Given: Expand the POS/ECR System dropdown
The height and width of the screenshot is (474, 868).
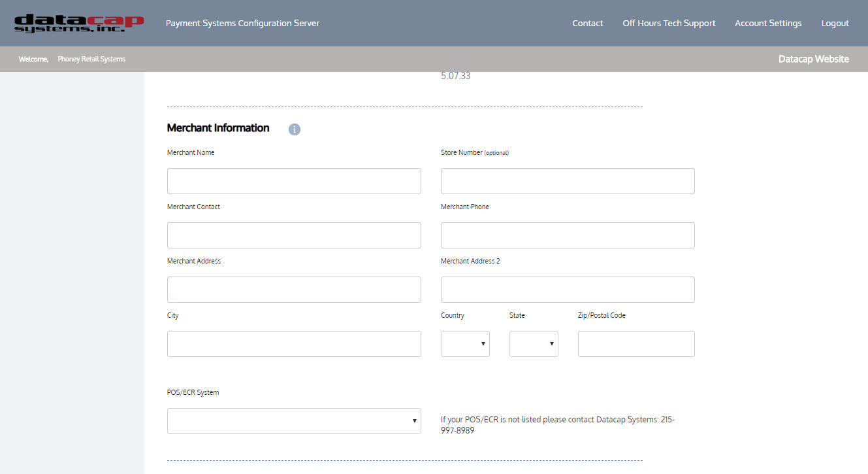Looking at the screenshot, I should (294, 421).
